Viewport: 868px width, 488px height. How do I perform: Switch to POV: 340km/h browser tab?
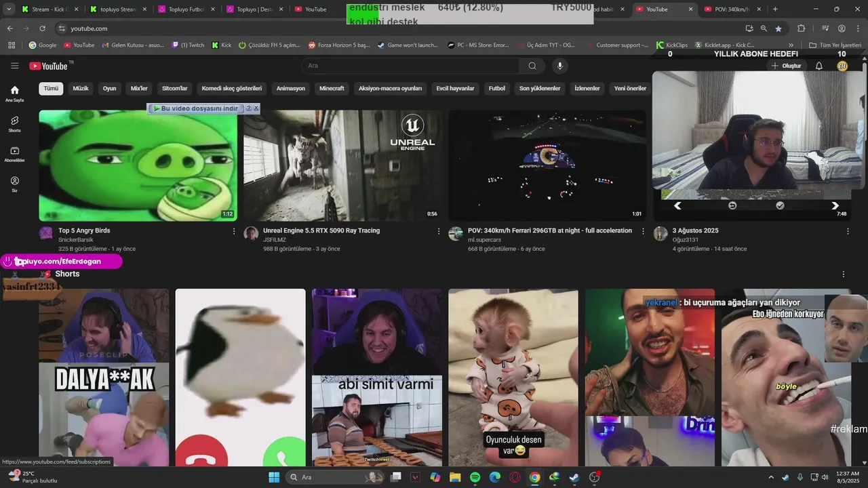[x=732, y=9]
